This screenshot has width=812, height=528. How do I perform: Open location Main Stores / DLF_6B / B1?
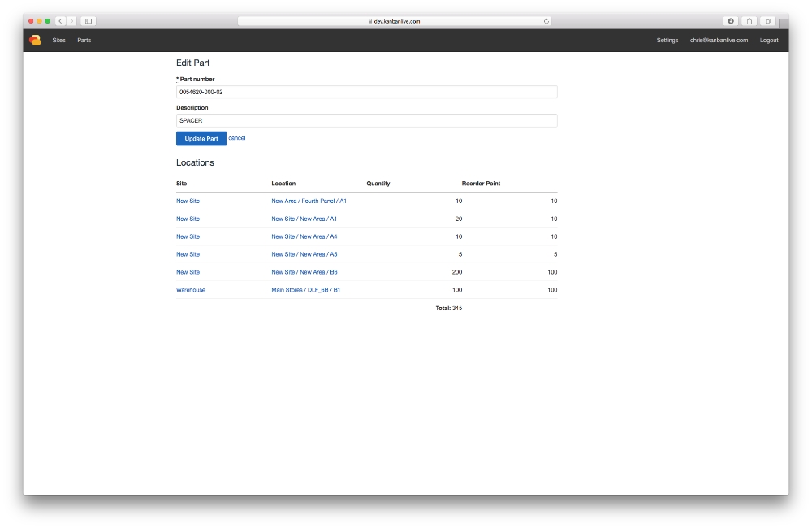[306, 290]
